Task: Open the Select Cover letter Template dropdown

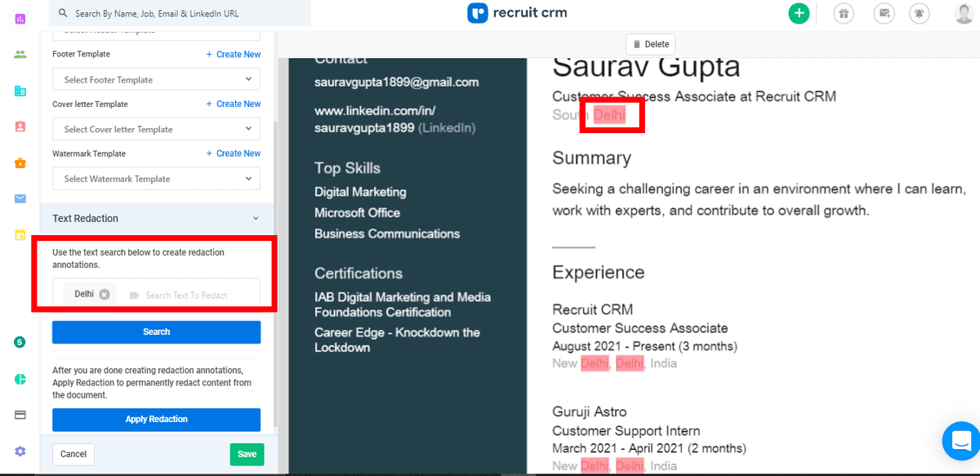Action: [156, 128]
